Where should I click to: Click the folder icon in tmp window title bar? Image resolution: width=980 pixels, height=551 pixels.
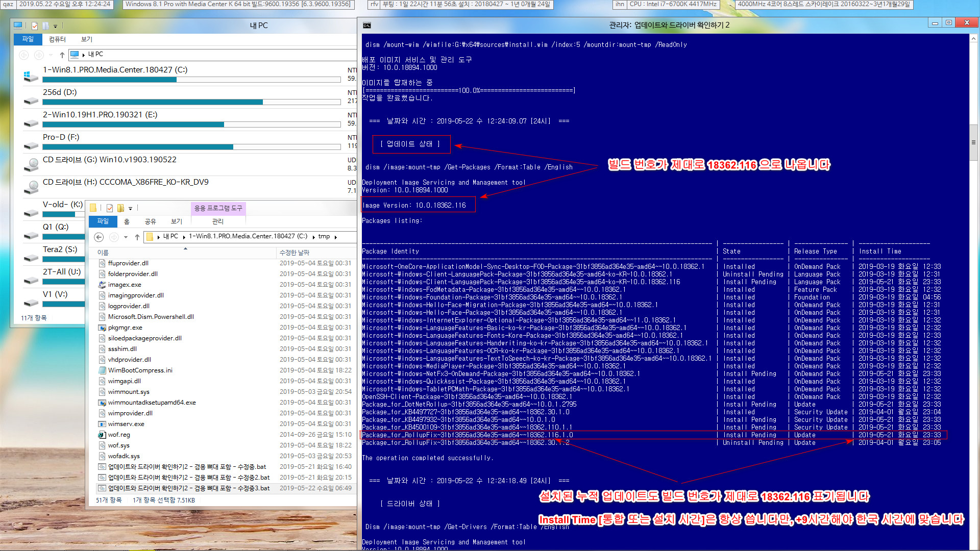pos(93,208)
